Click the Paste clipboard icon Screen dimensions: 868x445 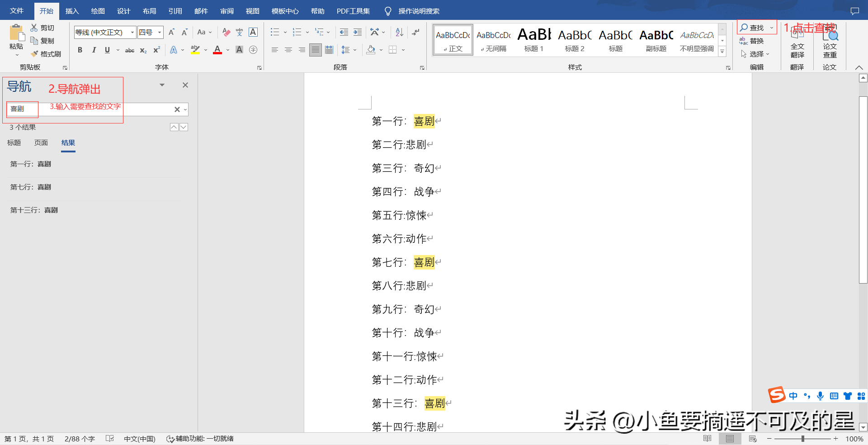pos(16,33)
